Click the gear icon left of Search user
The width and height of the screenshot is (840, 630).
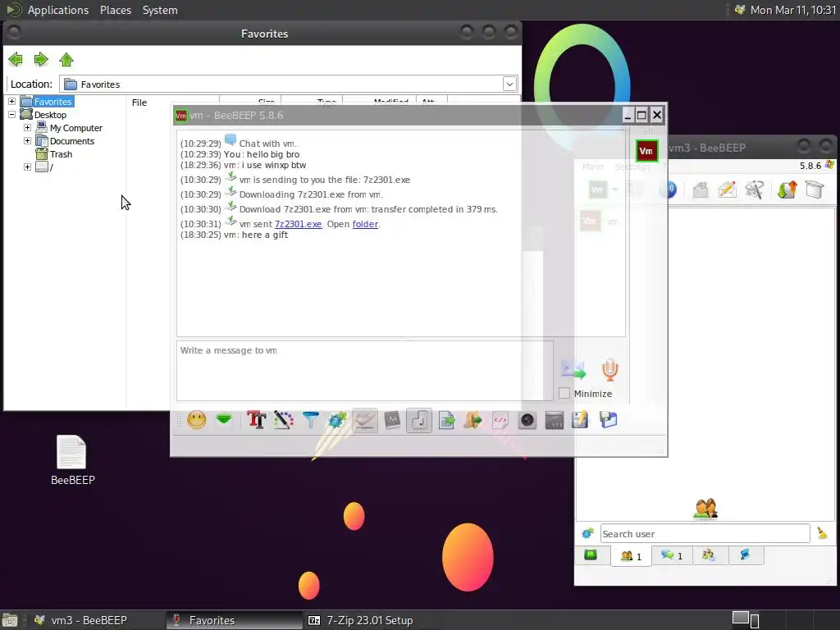click(587, 533)
